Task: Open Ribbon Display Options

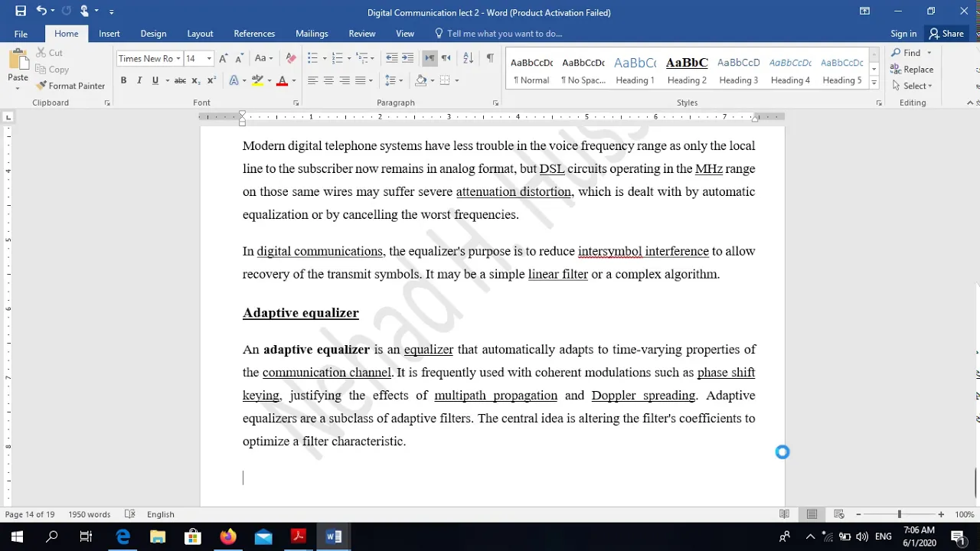Action: (x=864, y=11)
